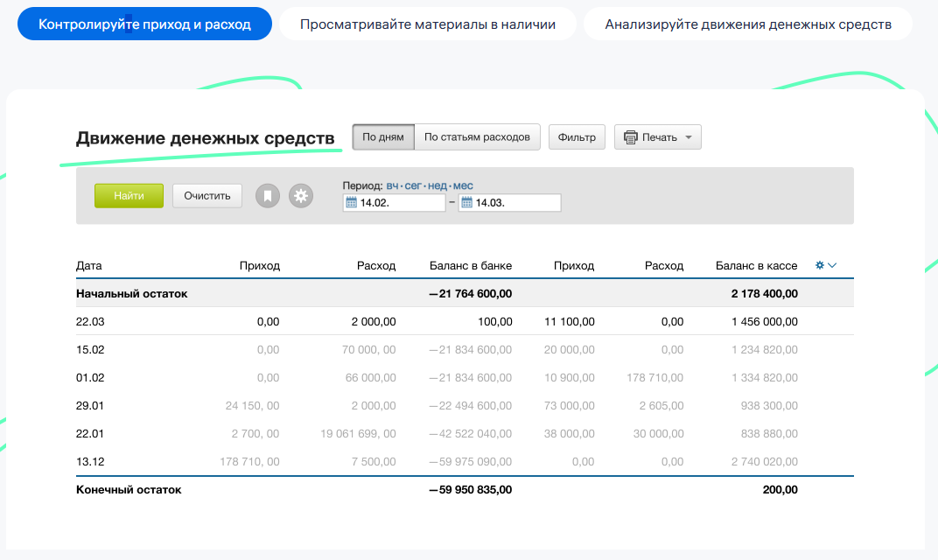Expand the chevron next to column gear
The image size is (938, 560).
831,265
